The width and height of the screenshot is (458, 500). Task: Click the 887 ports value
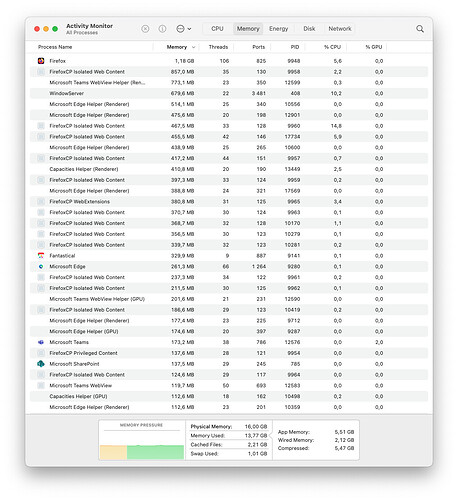tap(261, 256)
